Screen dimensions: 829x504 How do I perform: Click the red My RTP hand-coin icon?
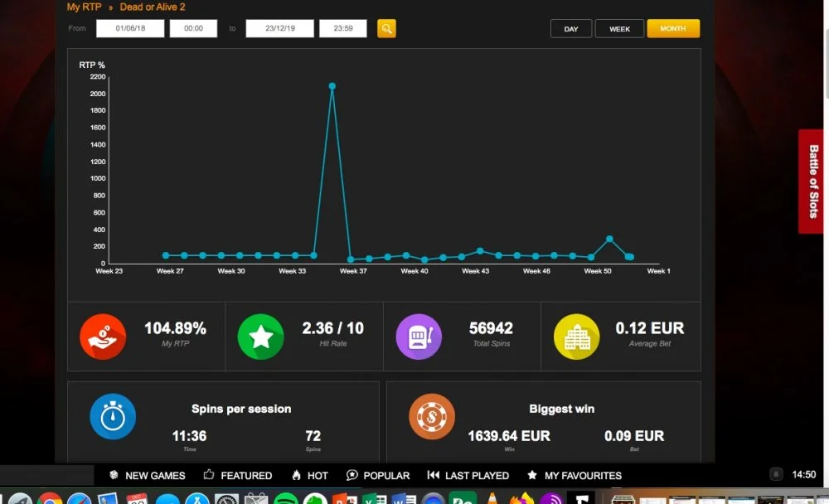[x=103, y=337]
